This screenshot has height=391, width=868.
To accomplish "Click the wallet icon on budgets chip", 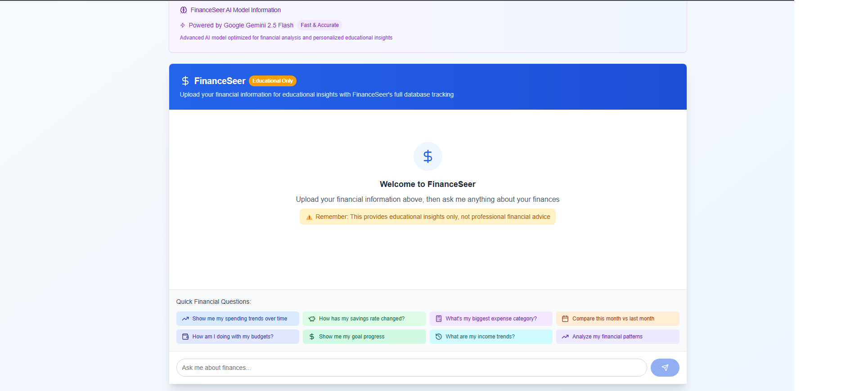I will point(185,337).
